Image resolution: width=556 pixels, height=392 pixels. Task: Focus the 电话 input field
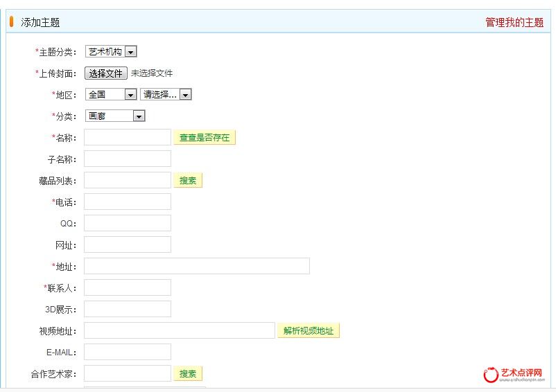[128, 202]
